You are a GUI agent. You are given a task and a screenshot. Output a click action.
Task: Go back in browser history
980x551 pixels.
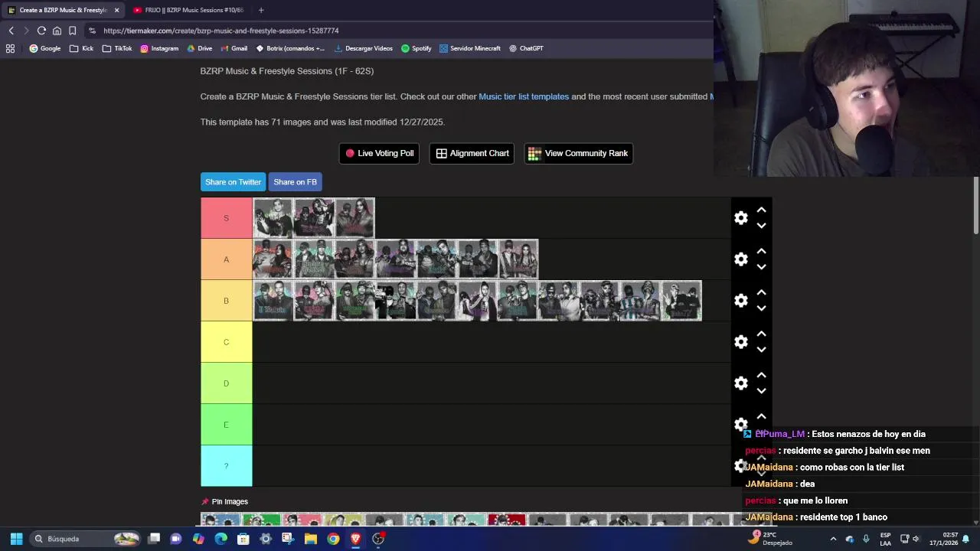tap(11, 31)
